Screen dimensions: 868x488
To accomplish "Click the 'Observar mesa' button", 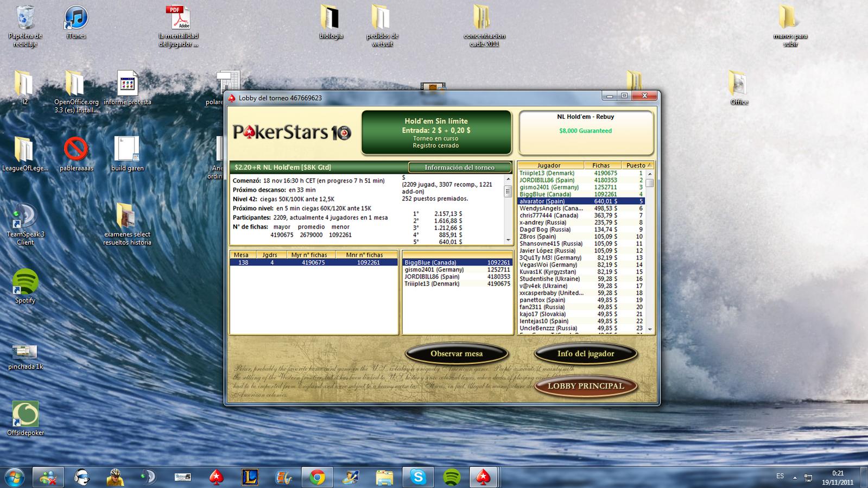I will (457, 353).
